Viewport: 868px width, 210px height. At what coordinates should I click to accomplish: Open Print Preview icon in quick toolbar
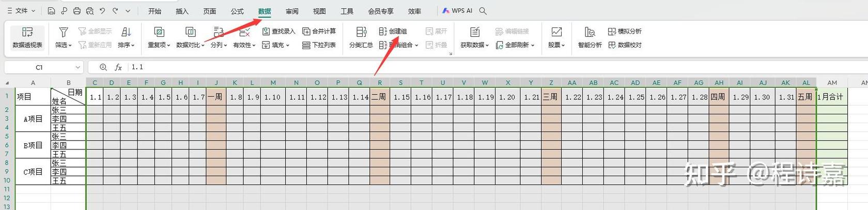[90, 11]
